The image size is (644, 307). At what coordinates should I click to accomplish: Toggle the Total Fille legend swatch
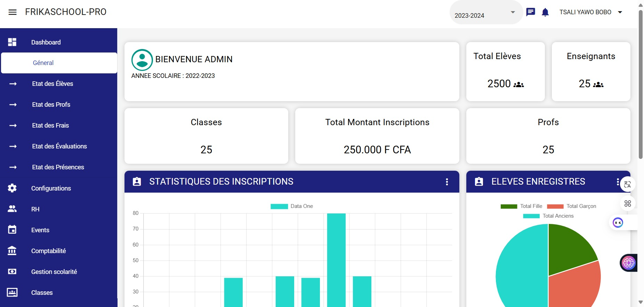(x=509, y=206)
